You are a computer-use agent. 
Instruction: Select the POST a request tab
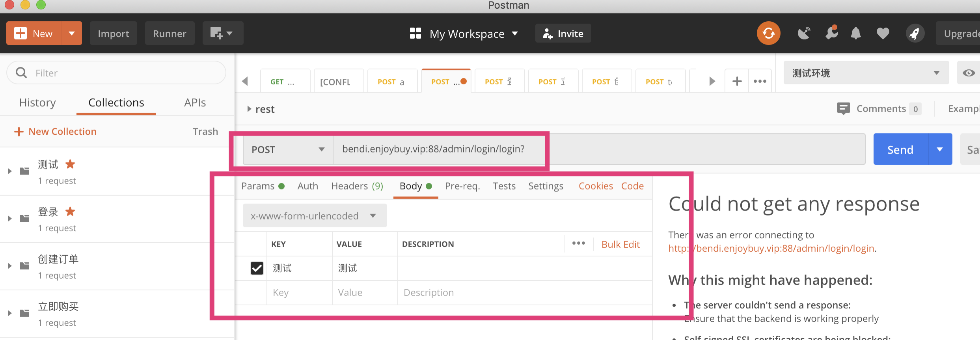click(392, 81)
